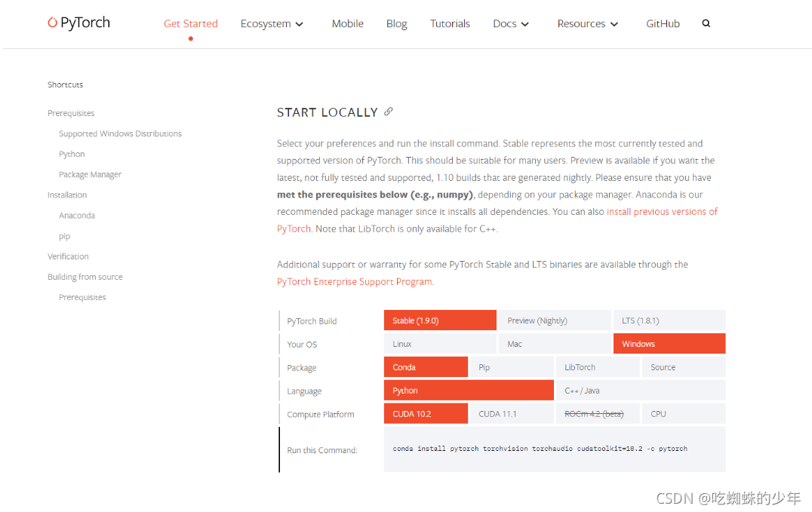Jump to the top-level Prerequisites shortcut

(x=71, y=113)
